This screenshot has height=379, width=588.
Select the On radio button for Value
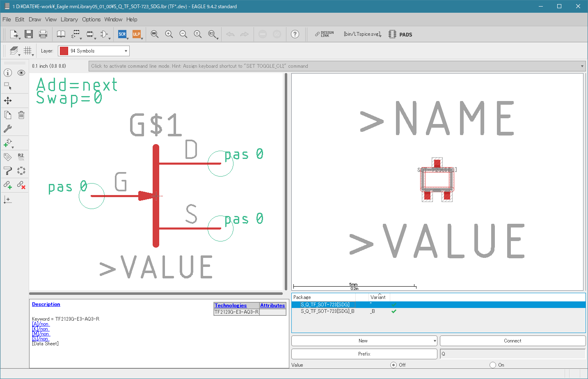pos(493,365)
